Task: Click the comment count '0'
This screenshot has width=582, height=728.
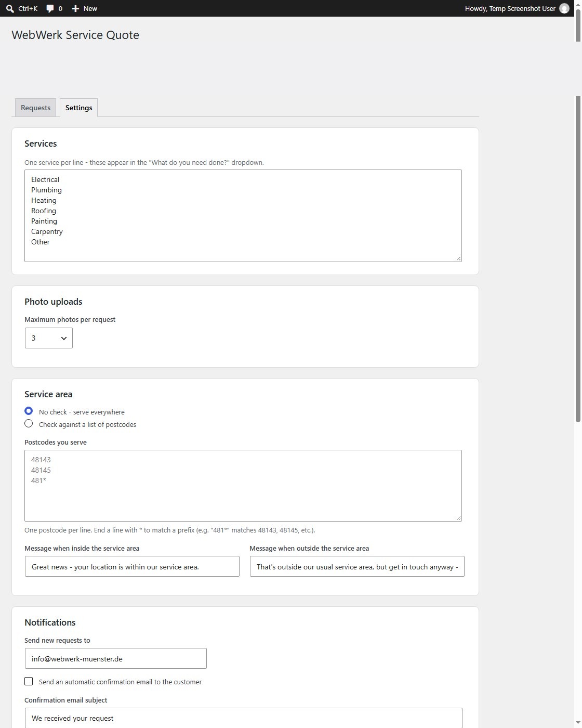Action: 60,8
